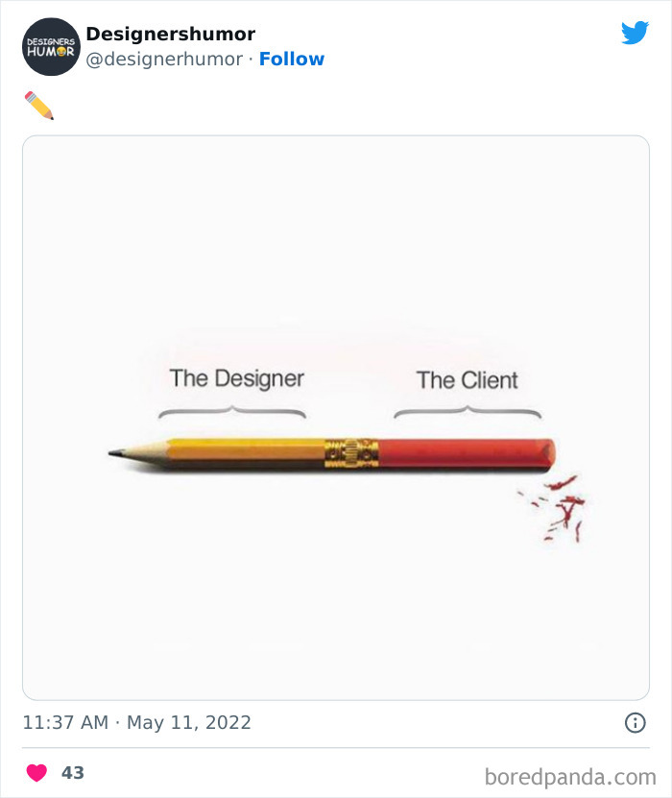Click the label reading The Client
This screenshot has width=672, height=798.
[x=468, y=380]
